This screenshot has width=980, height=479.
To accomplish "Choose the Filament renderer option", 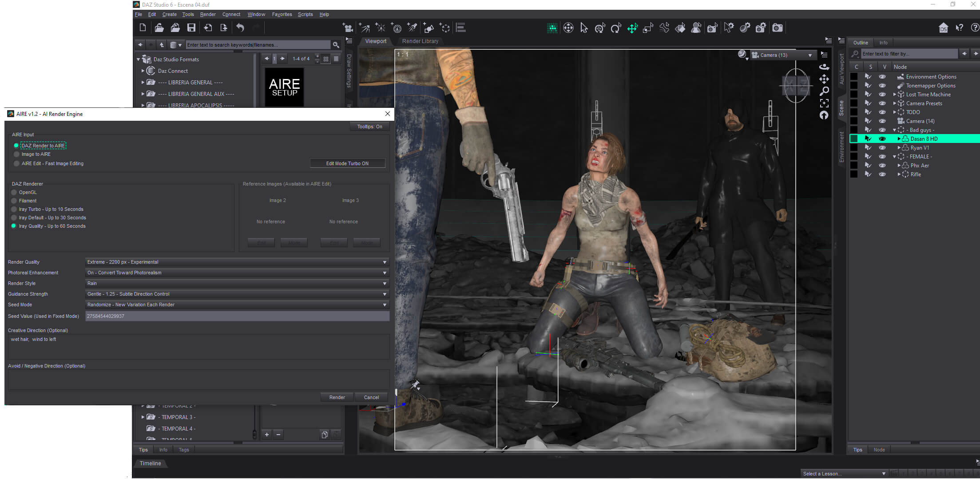I will (x=14, y=201).
